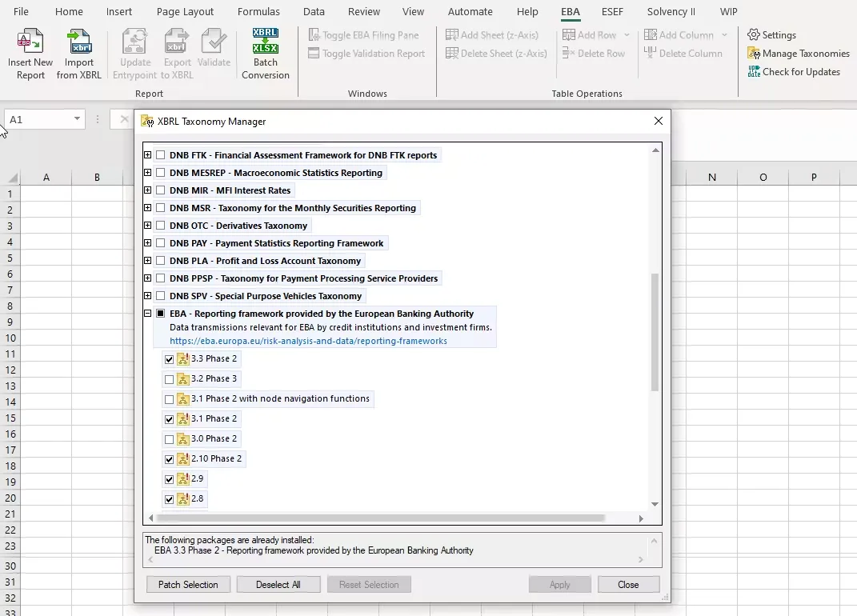Uncheck the 2.10 Phase 2 checkbox
Screen dimensions: 857x616
(170, 460)
